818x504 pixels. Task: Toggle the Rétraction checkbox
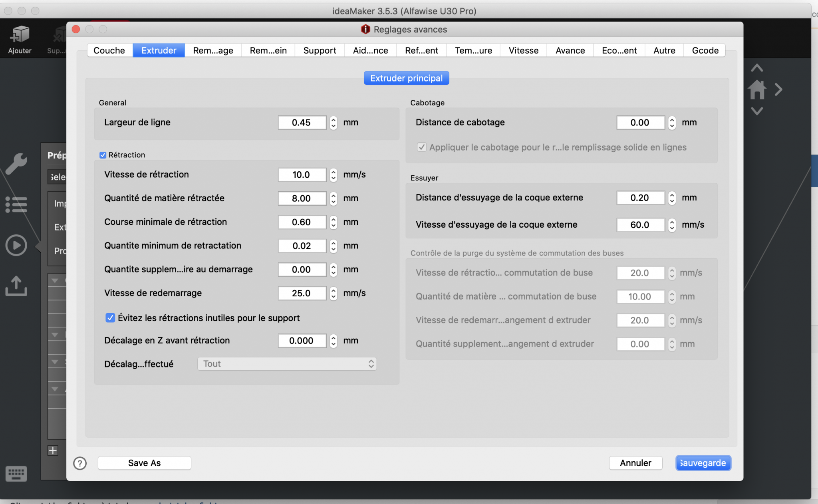(103, 155)
